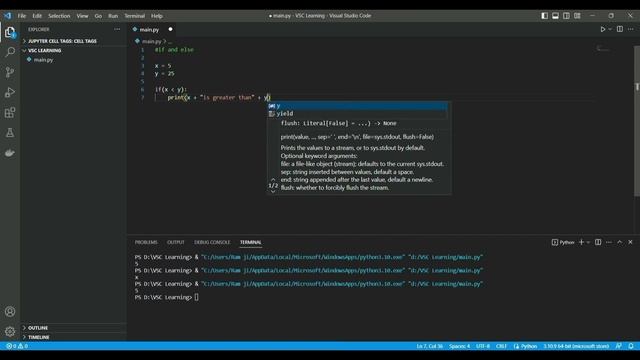
Task: Run Python file play button
Action: tap(602, 29)
